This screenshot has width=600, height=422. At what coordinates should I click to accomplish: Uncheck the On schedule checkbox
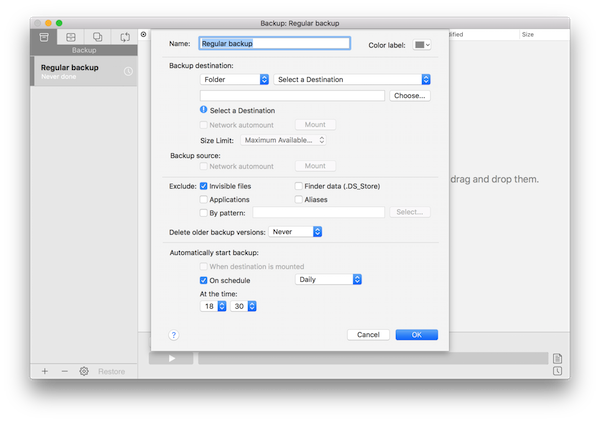point(204,280)
